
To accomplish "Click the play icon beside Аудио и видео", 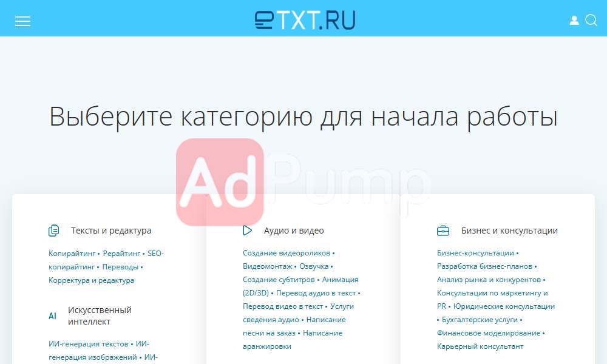I will pyautogui.click(x=247, y=231).
